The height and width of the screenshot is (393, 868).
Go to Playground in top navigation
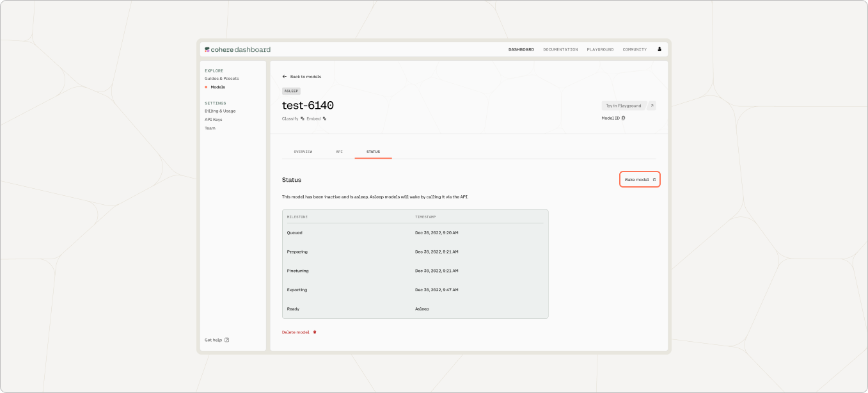(600, 49)
